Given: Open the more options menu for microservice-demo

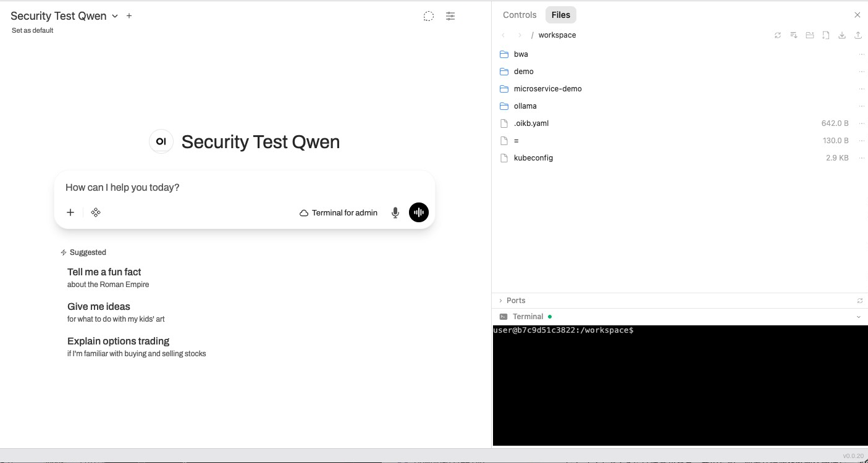Looking at the screenshot, I should click(862, 89).
